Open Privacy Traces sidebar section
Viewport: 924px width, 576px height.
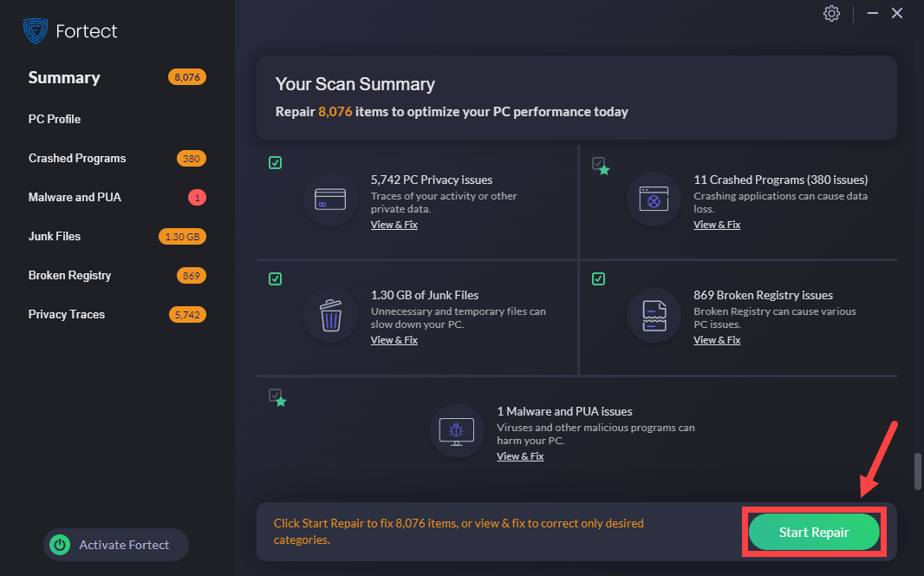67,314
